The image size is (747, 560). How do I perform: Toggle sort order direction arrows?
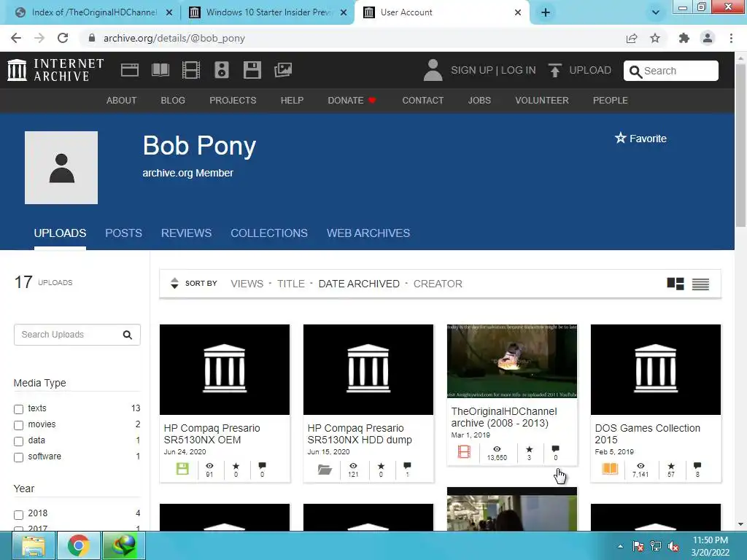coord(174,284)
